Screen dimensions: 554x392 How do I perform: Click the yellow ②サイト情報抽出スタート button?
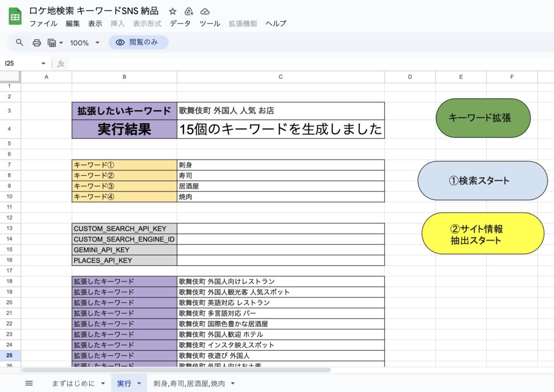point(483,234)
